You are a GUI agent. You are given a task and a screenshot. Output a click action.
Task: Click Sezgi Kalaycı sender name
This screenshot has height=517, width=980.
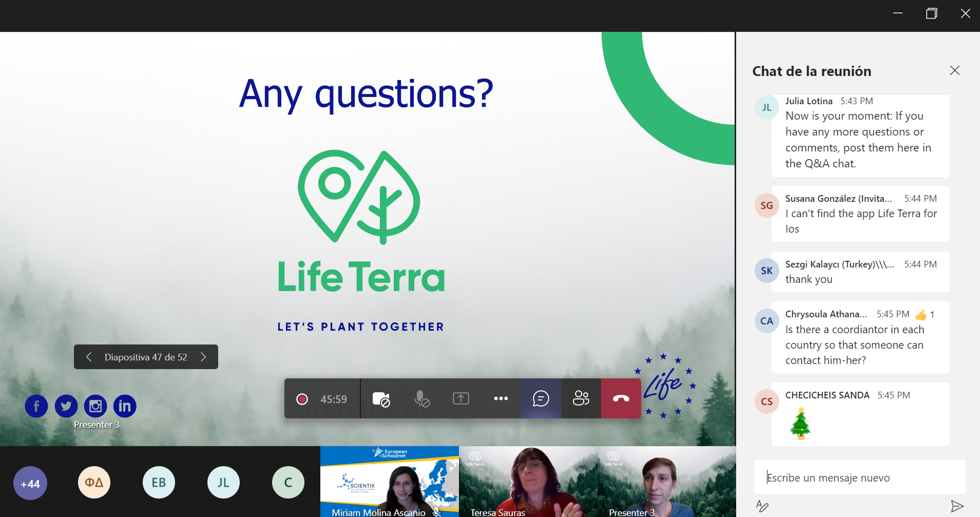pyautogui.click(x=839, y=264)
